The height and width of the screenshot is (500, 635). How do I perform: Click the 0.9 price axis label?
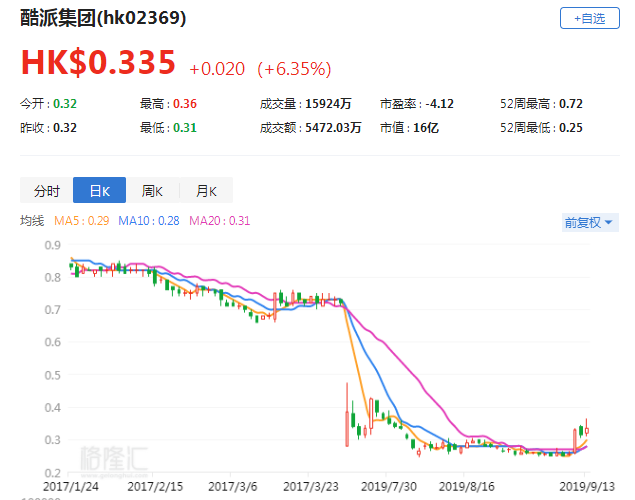click(53, 245)
